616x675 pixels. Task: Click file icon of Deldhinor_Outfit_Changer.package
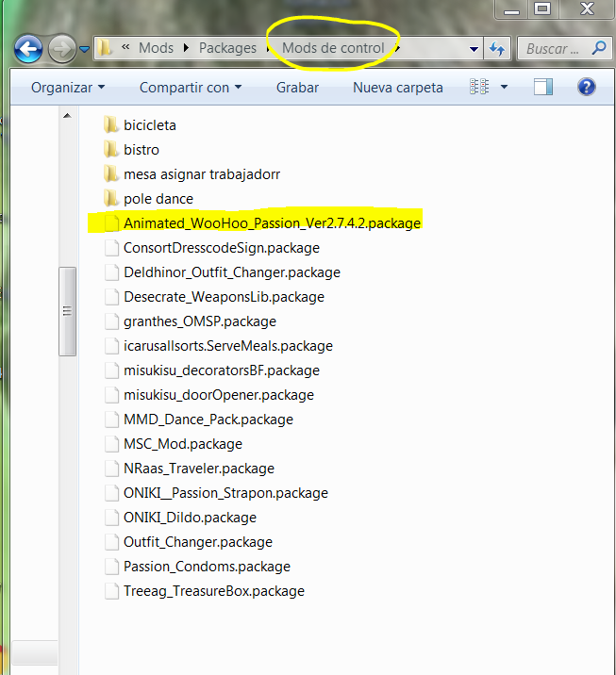(x=111, y=272)
